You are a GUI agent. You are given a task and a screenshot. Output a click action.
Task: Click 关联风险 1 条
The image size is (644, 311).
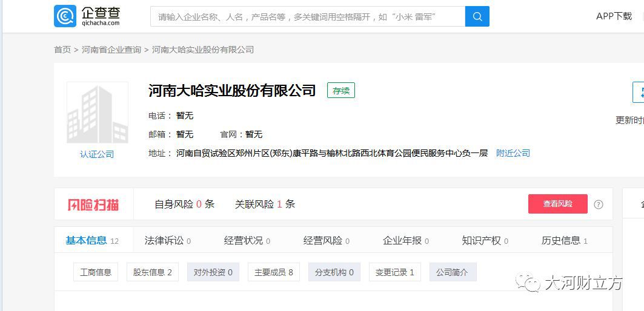tap(265, 204)
